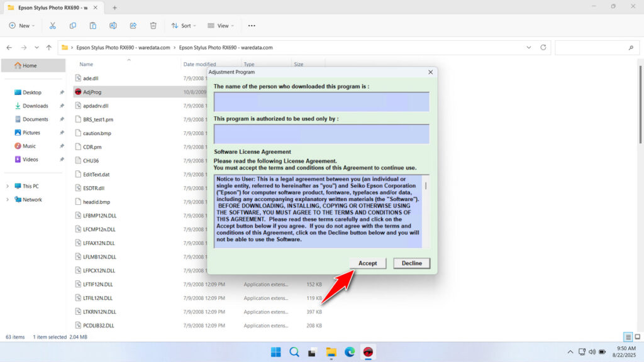Click the network icon in system tray

pos(582,352)
